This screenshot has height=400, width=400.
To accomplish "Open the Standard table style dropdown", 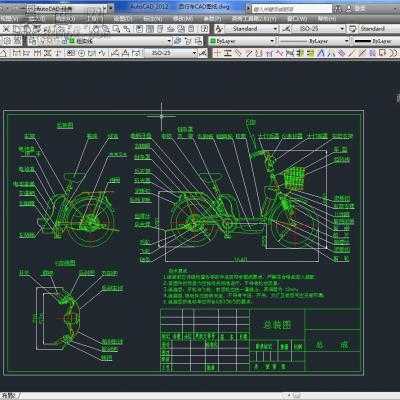I will pos(379,29).
